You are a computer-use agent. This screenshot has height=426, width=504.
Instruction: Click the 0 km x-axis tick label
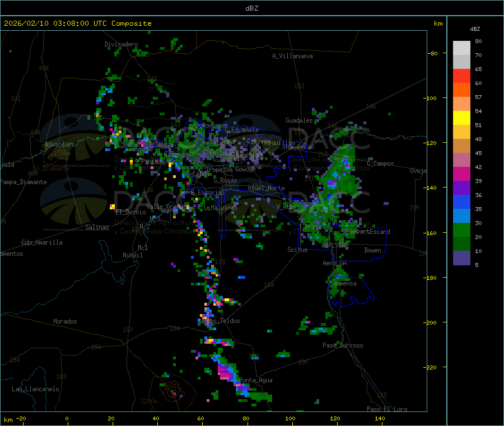click(67, 418)
